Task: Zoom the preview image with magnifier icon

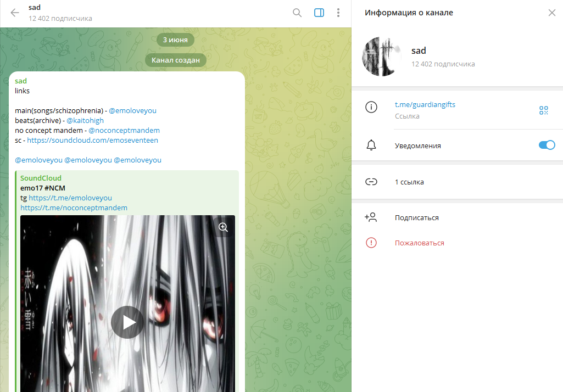Action: (224, 227)
